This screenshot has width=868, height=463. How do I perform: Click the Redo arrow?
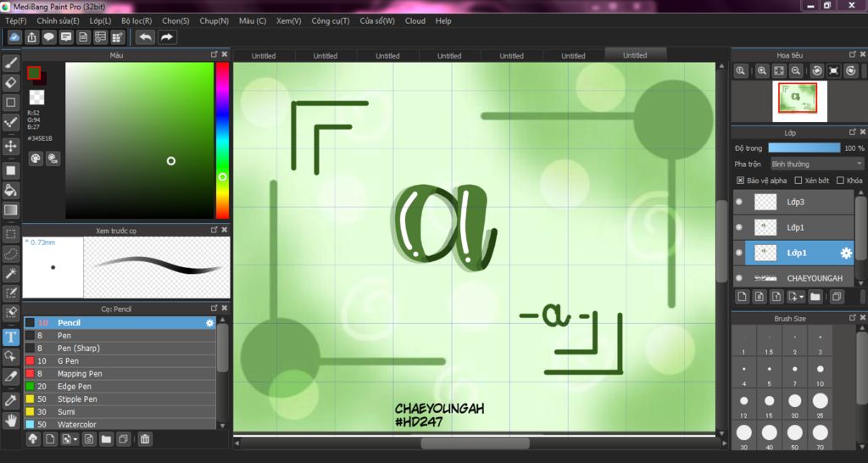click(167, 37)
